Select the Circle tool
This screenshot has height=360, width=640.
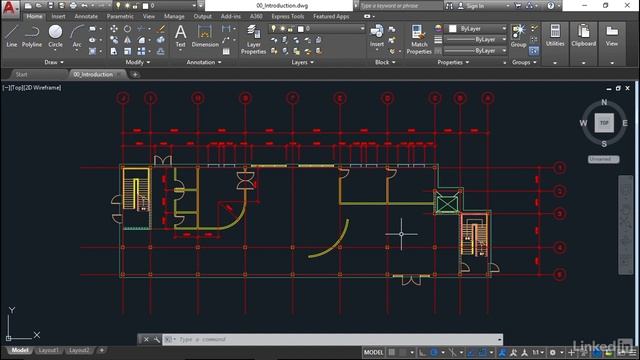(x=55, y=36)
